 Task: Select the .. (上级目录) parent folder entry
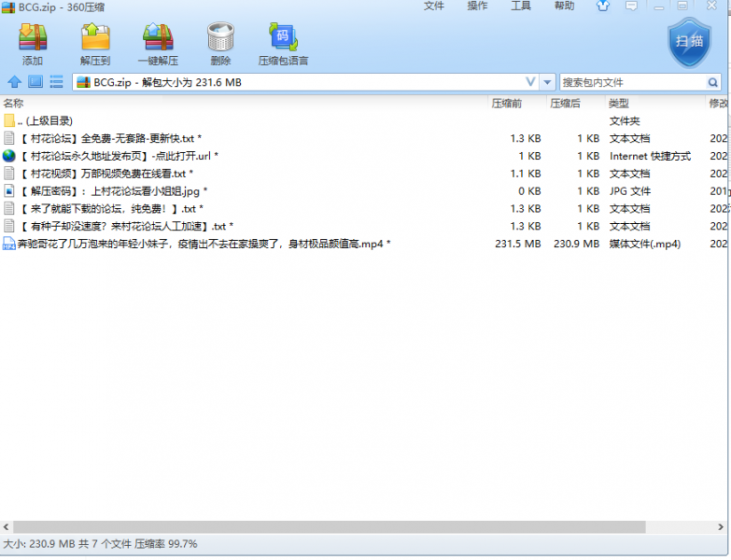[44, 120]
